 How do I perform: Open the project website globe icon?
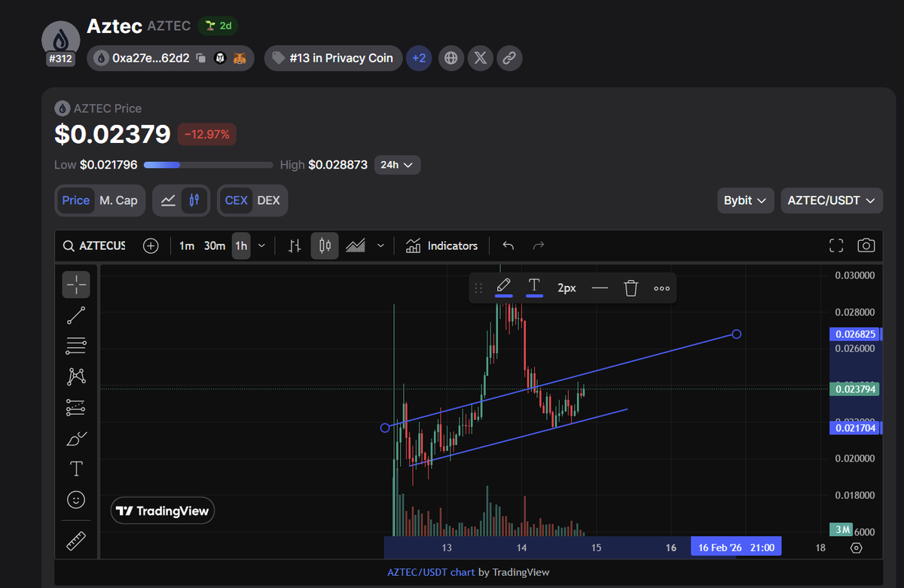pos(450,58)
